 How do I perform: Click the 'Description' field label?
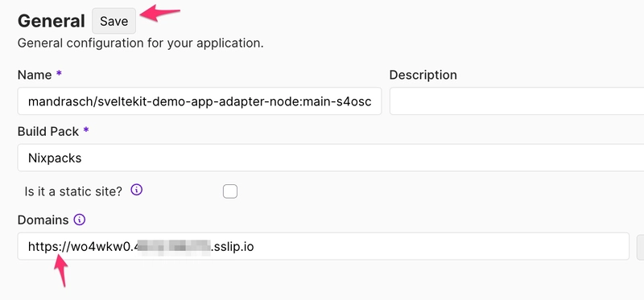[423, 75]
